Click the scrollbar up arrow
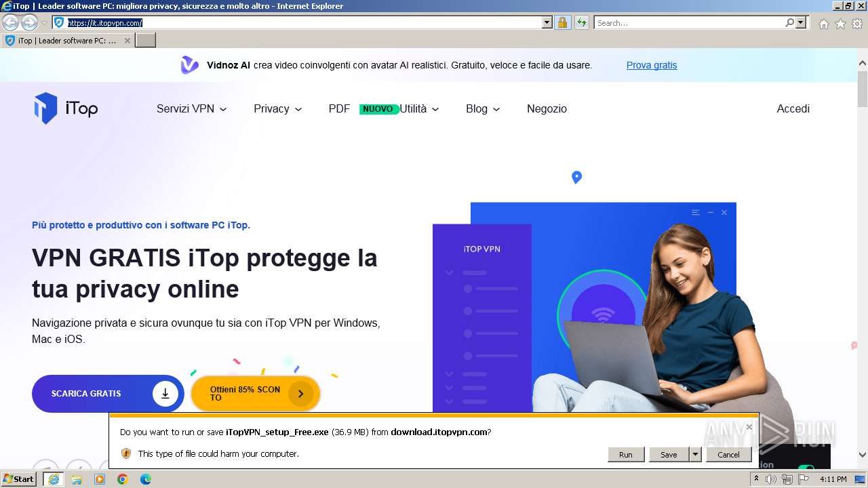The height and width of the screenshot is (488, 868). pos(863,63)
